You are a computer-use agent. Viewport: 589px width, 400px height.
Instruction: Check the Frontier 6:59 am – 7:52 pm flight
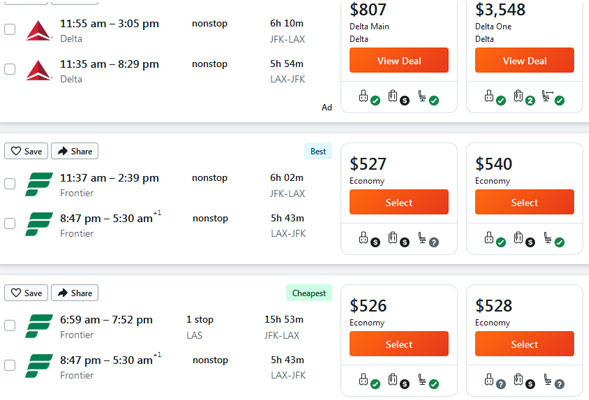(10, 325)
